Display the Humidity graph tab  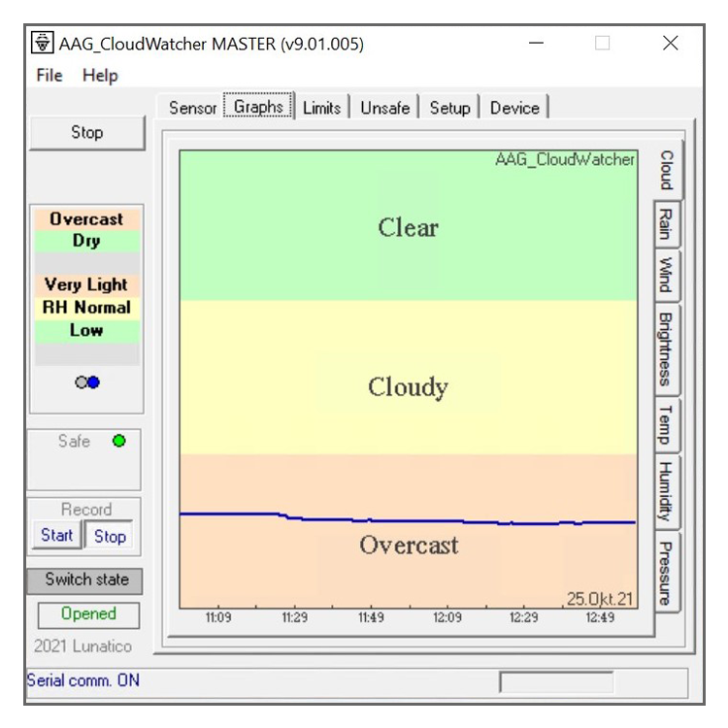(666, 492)
